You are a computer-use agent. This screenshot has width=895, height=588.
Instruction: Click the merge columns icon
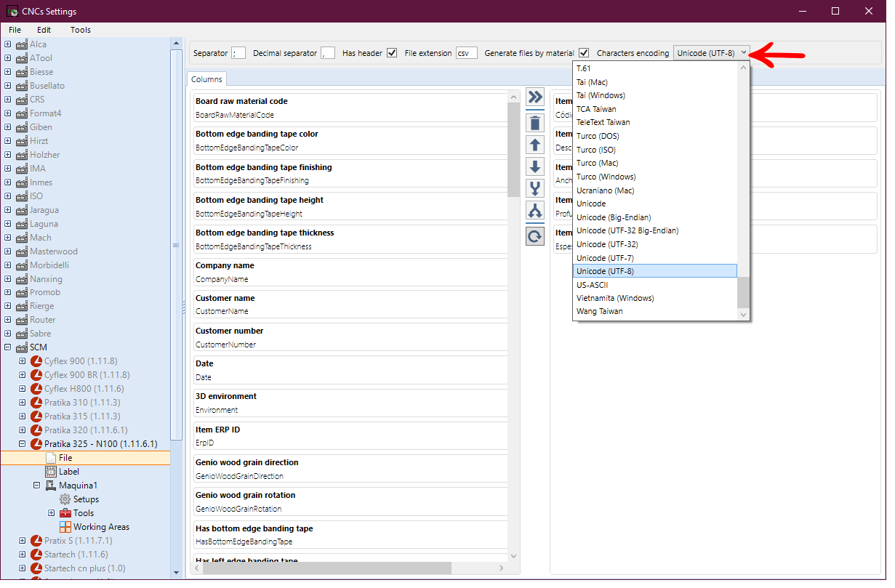[534, 189]
